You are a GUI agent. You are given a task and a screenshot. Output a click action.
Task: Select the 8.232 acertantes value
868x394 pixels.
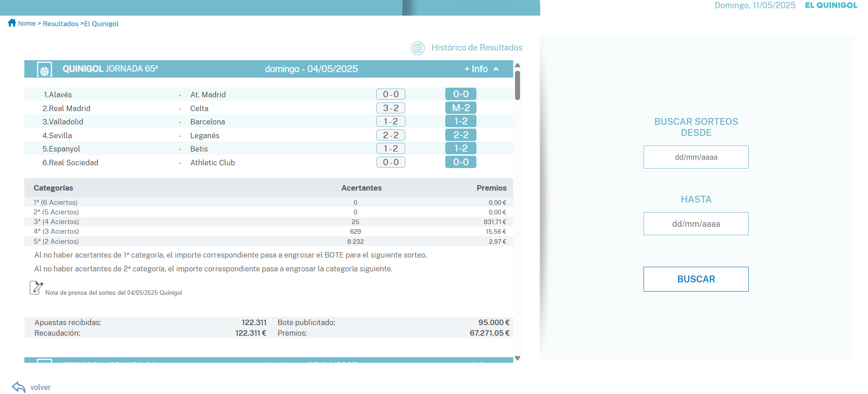point(355,242)
